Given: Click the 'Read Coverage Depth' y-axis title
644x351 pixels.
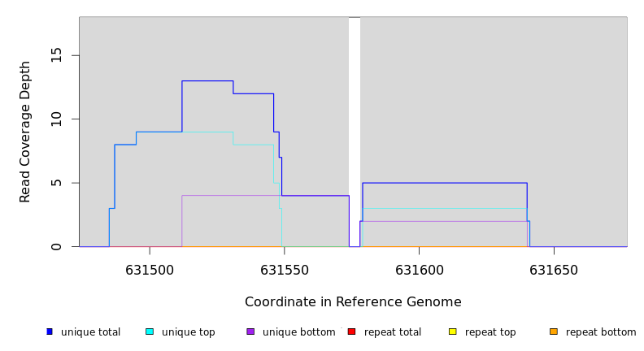Looking at the screenshot, I should pyautogui.click(x=25, y=132).
